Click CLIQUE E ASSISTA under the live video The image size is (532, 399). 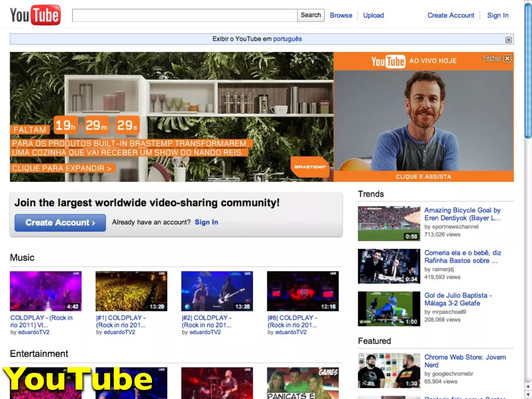point(423,177)
